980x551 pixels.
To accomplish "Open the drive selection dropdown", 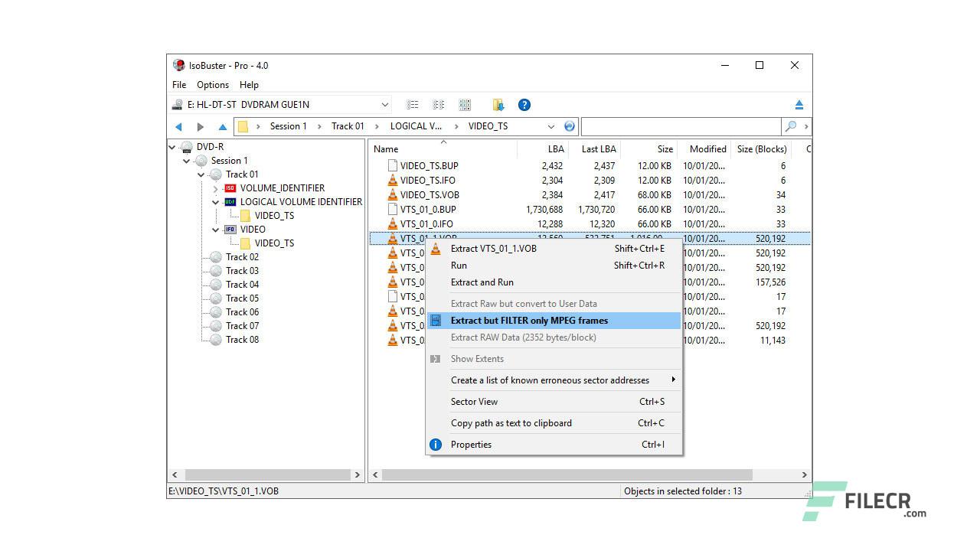I will [x=385, y=105].
